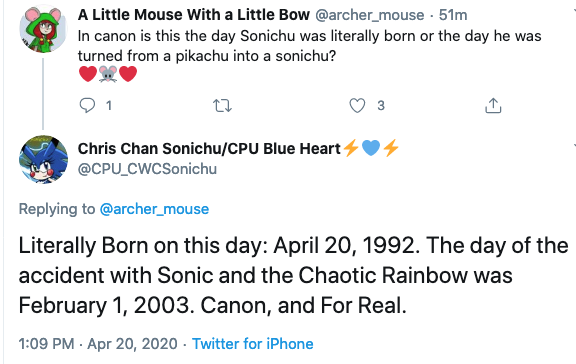Click the heart-mouse-heart emoji line in the tweet
Viewport: 576px width, 364px height.
click(108, 74)
